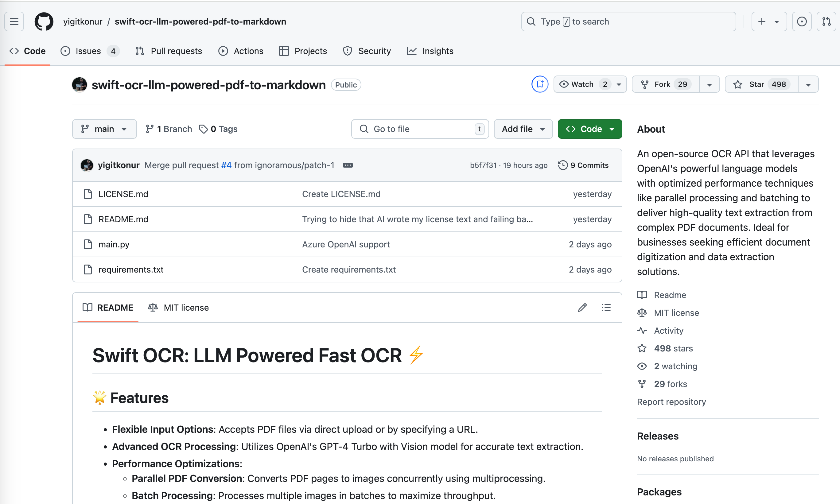Open commit 'Trying to hide that AI wrote'
Image resolution: width=840 pixels, height=504 pixels.
418,219
